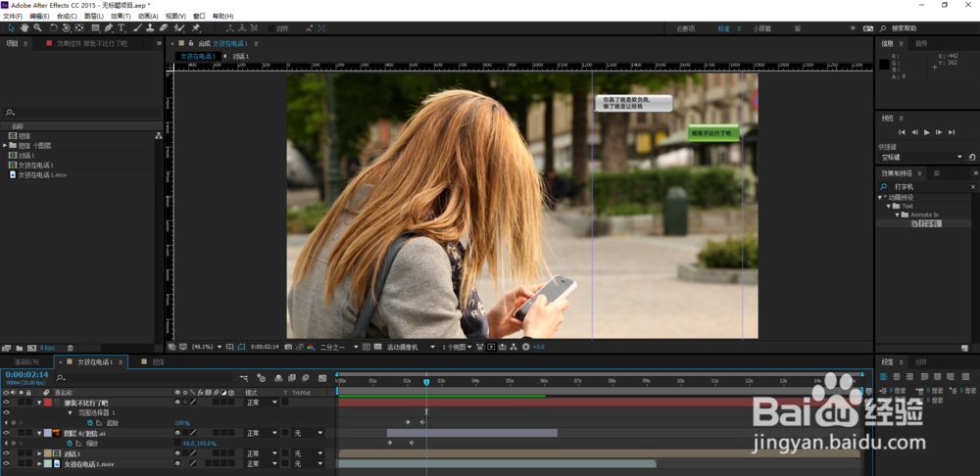980x476 pixels.
Task: Collapse the 那我不比行了吧 layer
Action: coord(39,403)
